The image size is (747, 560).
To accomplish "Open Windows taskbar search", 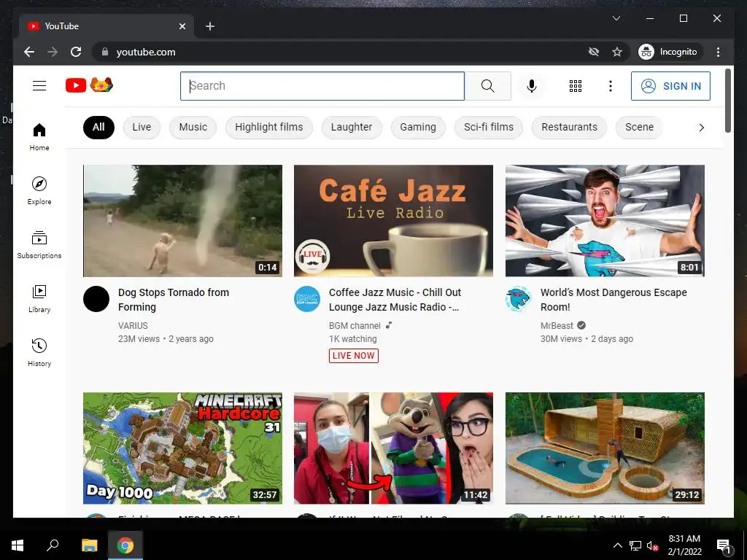I will pos(53,545).
